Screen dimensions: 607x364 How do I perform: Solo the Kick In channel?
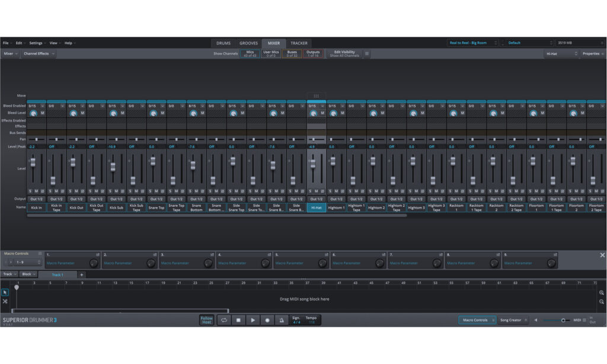click(30, 191)
